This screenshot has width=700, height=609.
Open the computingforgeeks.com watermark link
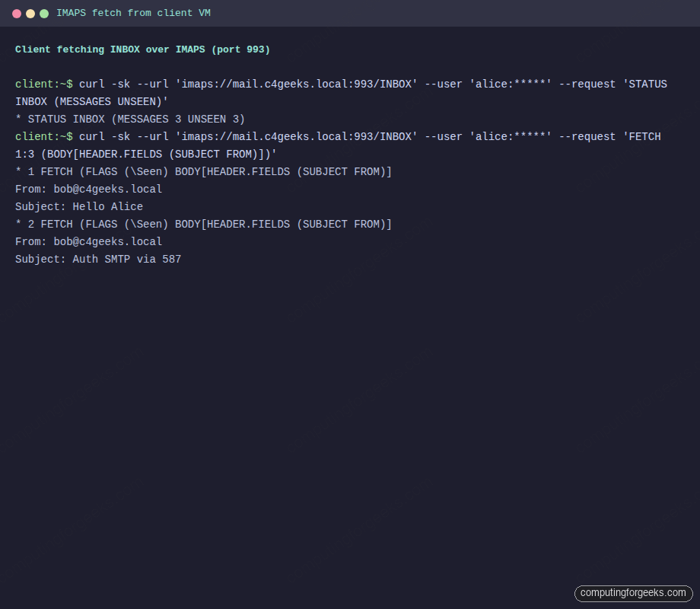coord(633,593)
